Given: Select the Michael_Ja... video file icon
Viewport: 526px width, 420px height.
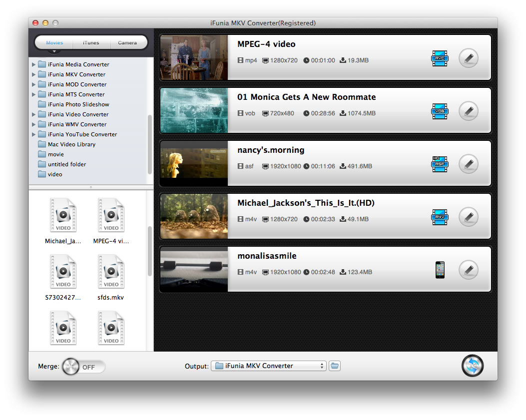Looking at the screenshot, I should [x=63, y=215].
